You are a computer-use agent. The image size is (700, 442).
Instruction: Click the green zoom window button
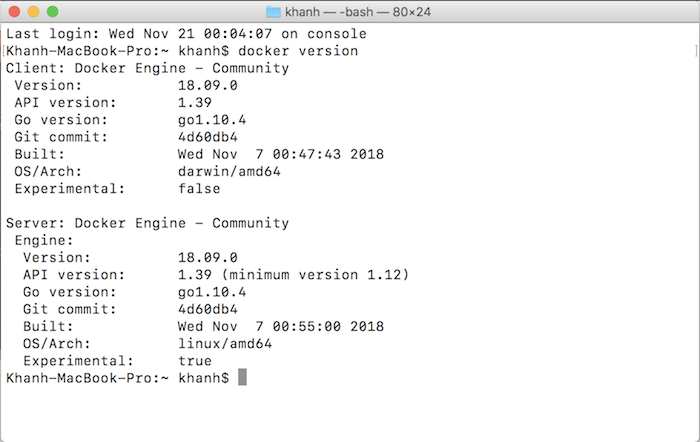coord(53,12)
